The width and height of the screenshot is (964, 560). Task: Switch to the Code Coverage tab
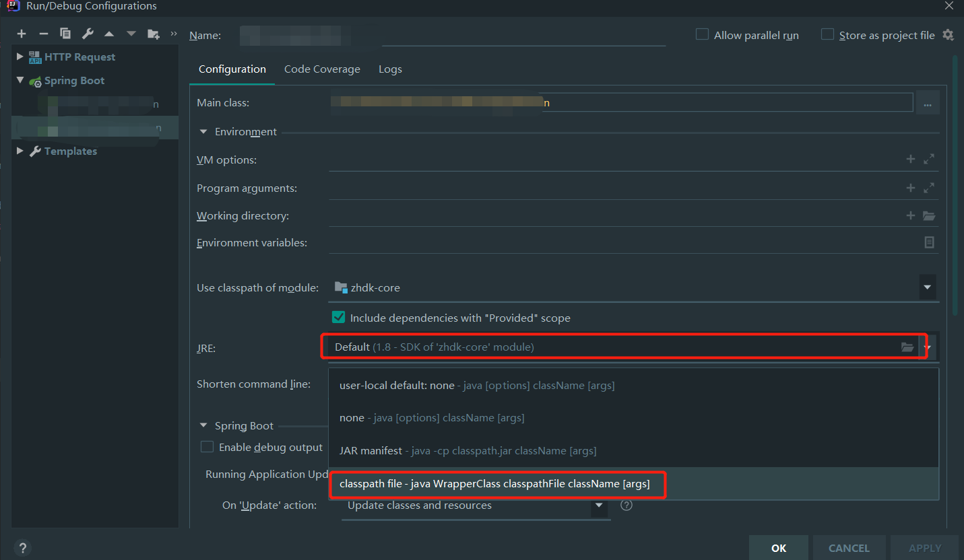coord(322,69)
